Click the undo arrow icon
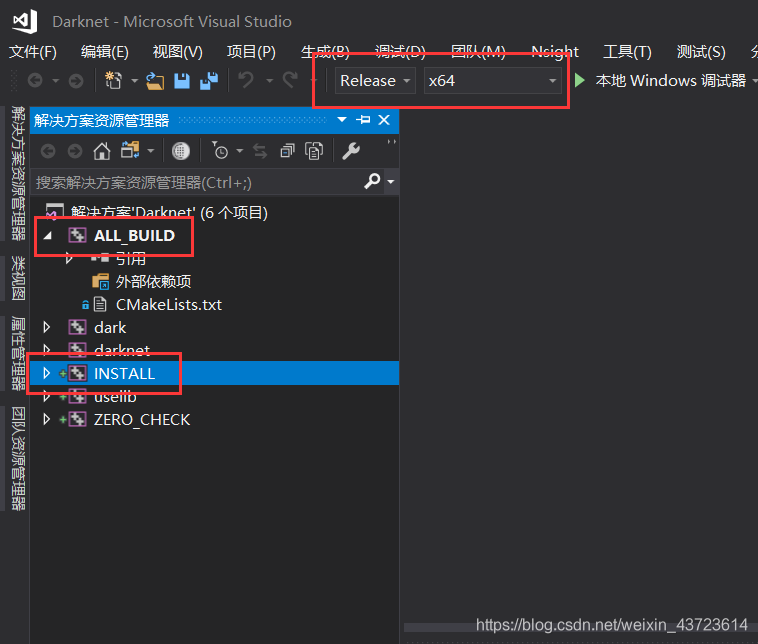 coord(247,80)
